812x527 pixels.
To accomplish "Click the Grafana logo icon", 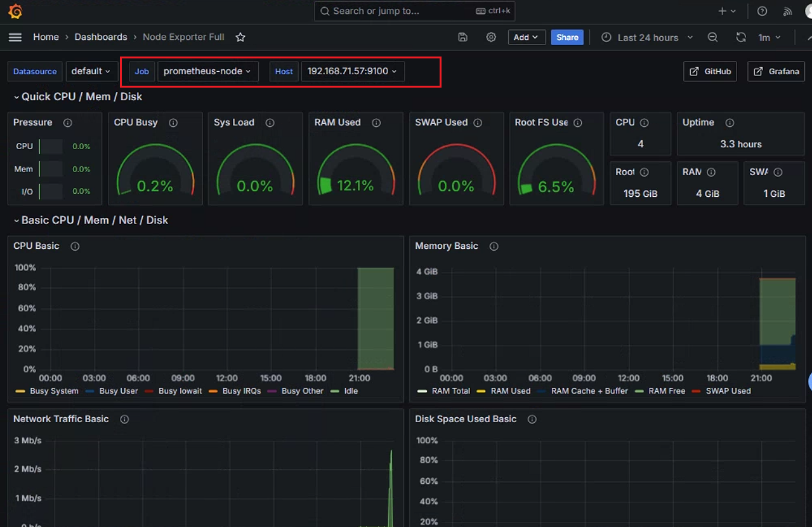I will (x=16, y=11).
